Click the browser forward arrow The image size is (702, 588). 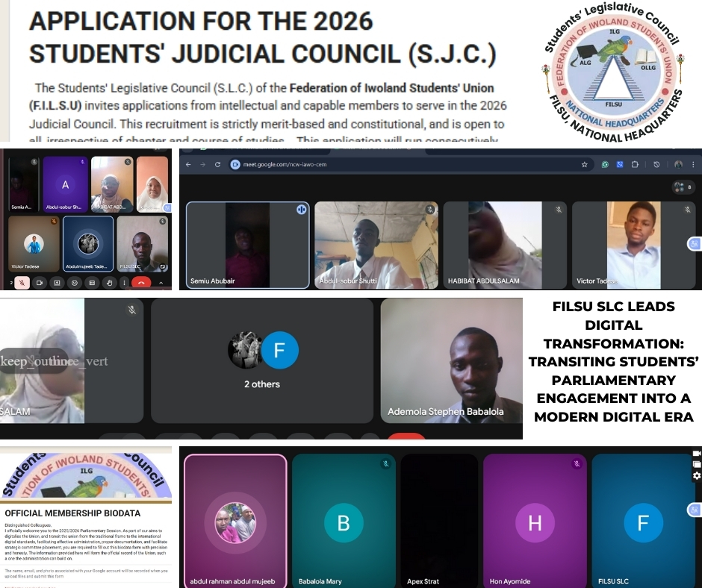click(203, 165)
